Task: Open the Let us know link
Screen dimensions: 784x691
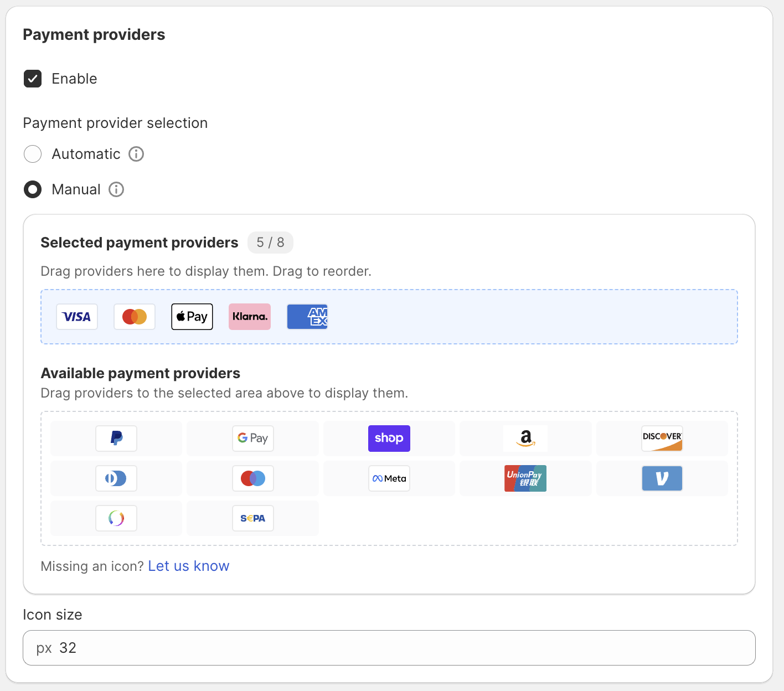Action: (189, 566)
